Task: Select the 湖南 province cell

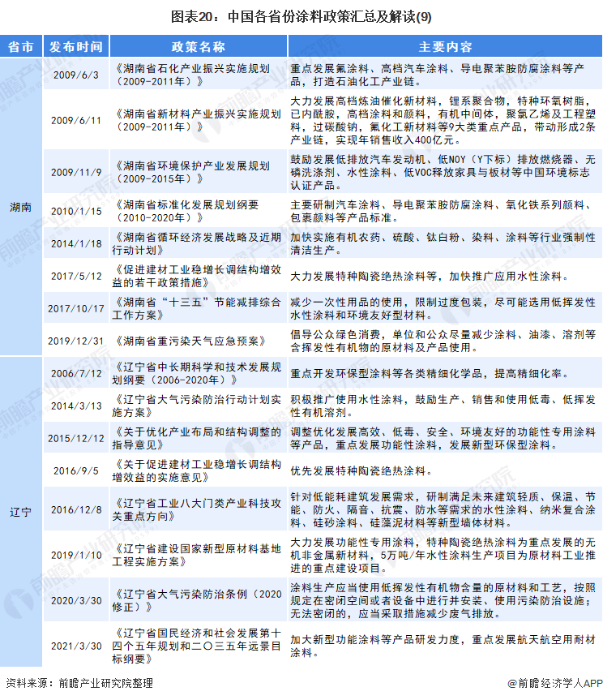Action: pyautogui.click(x=21, y=207)
